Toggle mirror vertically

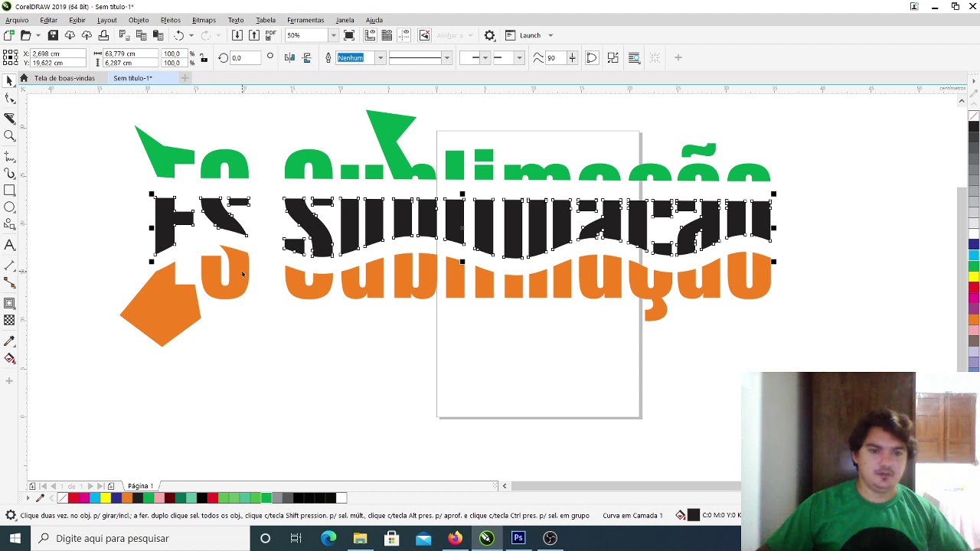coord(307,57)
